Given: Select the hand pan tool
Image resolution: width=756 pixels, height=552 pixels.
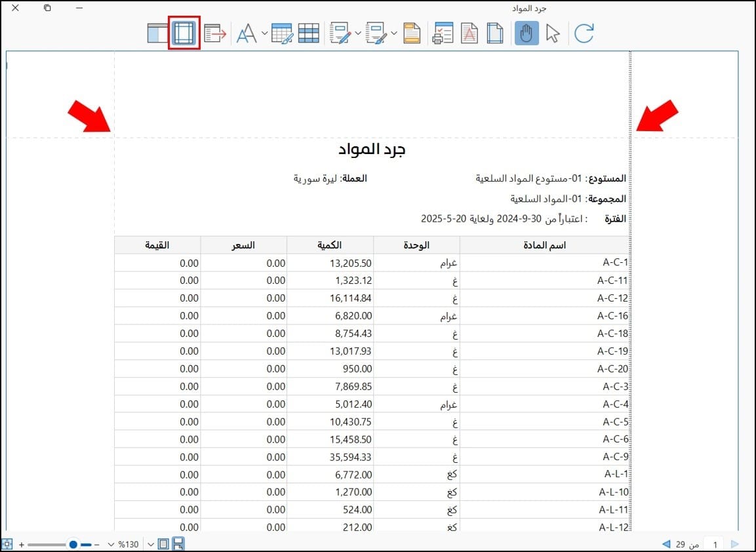Looking at the screenshot, I should [x=527, y=33].
